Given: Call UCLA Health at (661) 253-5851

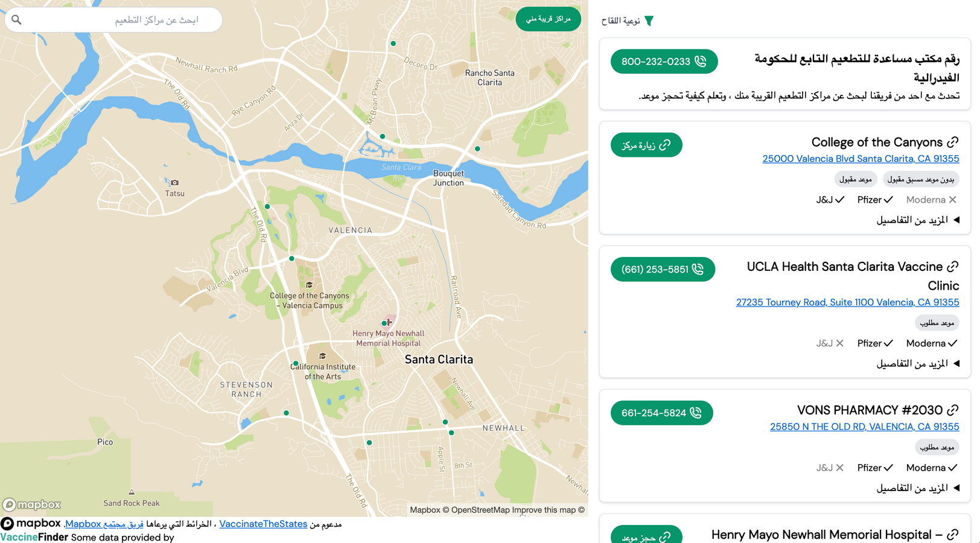Looking at the screenshot, I should [663, 269].
